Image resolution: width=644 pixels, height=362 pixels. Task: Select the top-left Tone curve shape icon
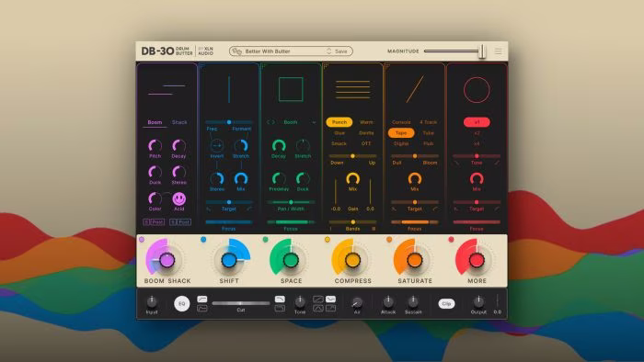(x=318, y=299)
